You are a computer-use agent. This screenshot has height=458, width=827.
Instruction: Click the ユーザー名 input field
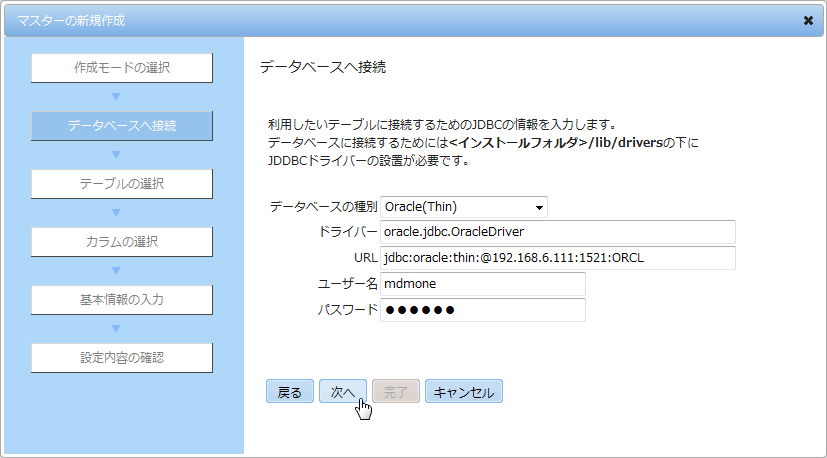pos(483,284)
